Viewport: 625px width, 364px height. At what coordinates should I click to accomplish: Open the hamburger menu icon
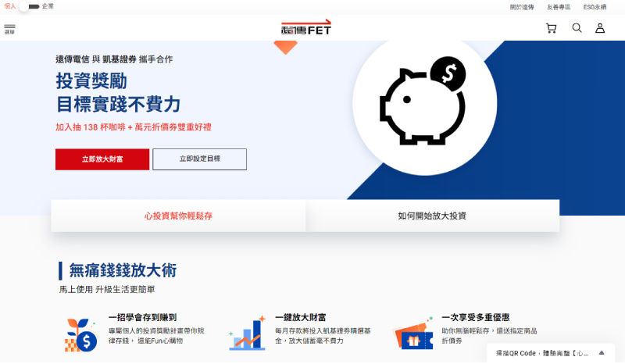(x=9, y=29)
